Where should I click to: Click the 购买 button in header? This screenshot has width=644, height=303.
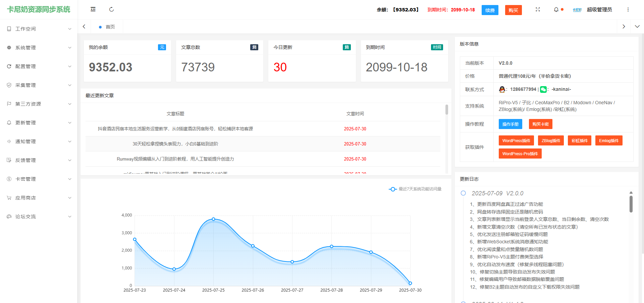click(x=513, y=10)
